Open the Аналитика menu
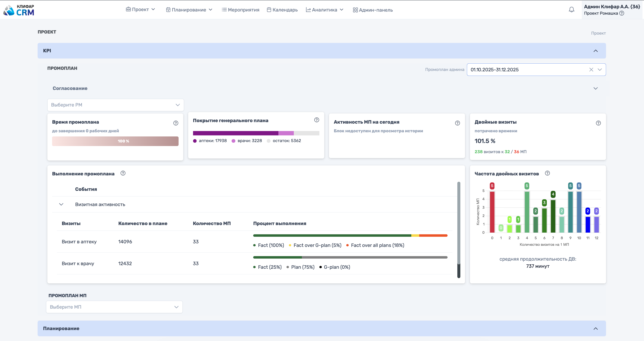Image resolution: width=644 pixels, height=341 pixels. pyautogui.click(x=324, y=10)
